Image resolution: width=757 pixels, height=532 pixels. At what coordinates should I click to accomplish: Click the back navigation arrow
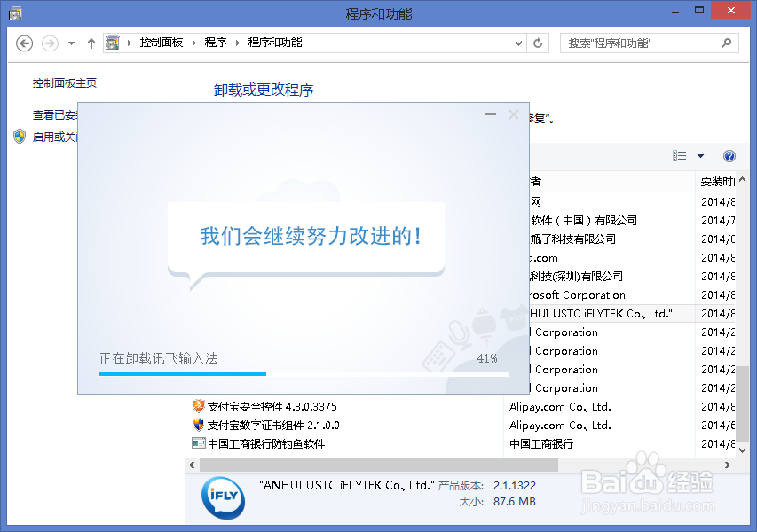[x=24, y=43]
